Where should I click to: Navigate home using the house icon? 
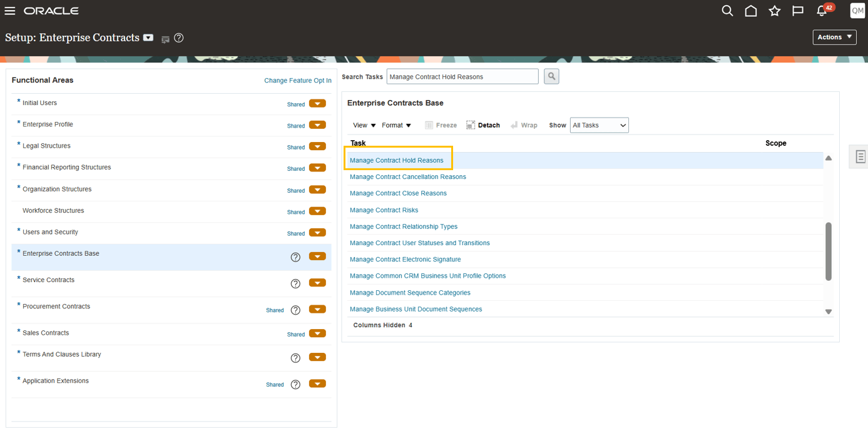point(751,11)
